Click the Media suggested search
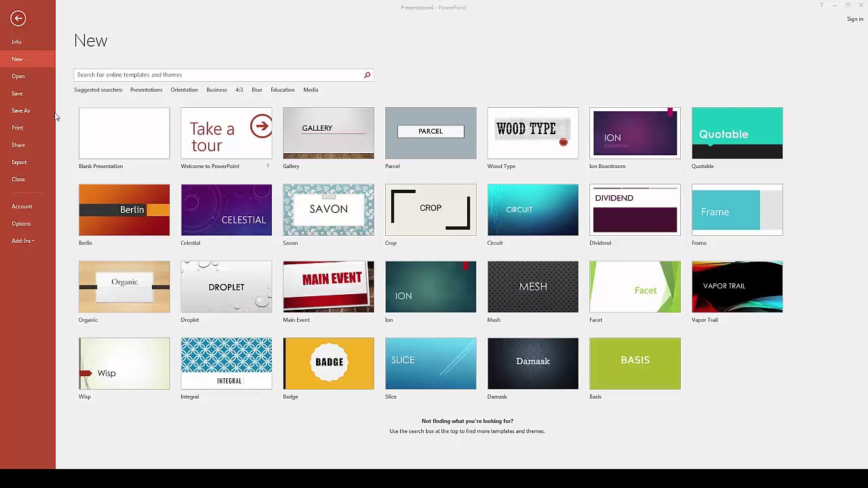 click(311, 89)
